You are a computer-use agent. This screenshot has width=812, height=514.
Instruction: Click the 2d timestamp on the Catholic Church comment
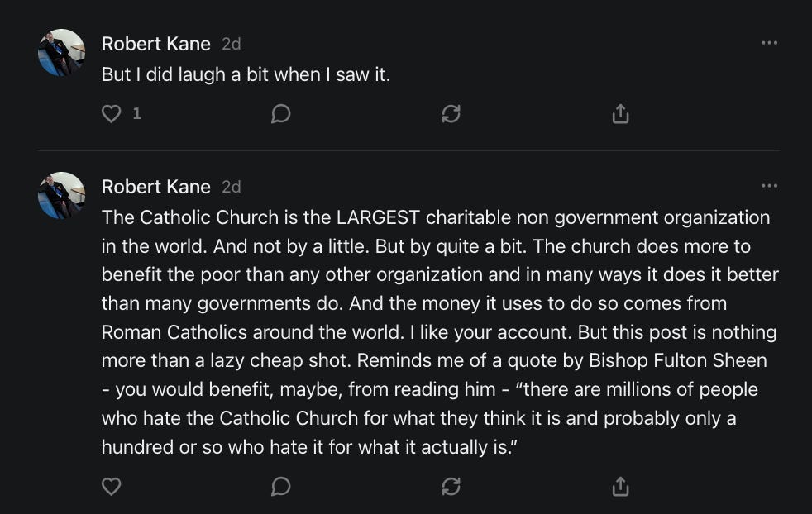[x=231, y=187]
